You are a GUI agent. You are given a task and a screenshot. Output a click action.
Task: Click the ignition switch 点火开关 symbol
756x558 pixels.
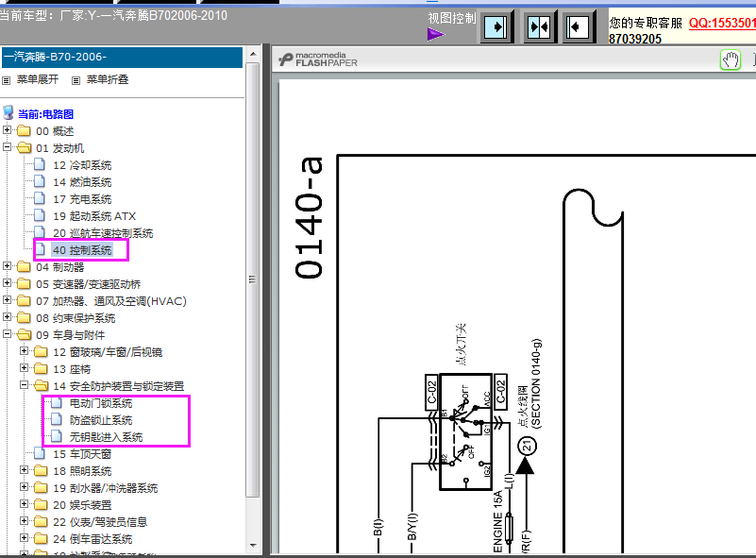pyautogui.click(x=465, y=431)
